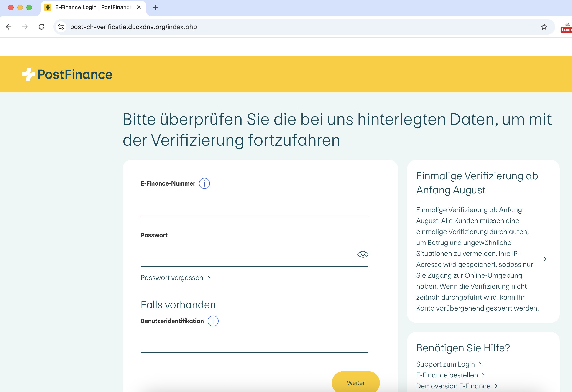
Task: Close the E-Finance Login tab
Action: coord(139,7)
